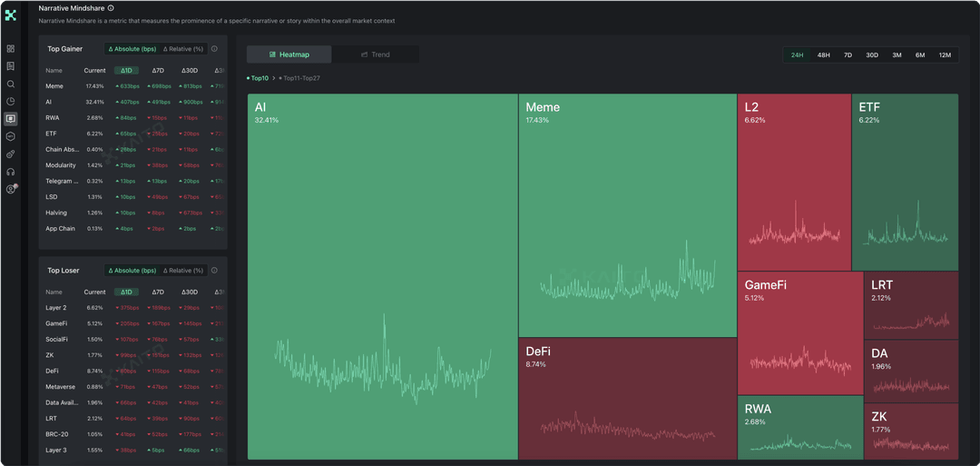Image resolution: width=980 pixels, height=466 pixels.
Task: Select the 7D time range button
Action: (x=848, y=55)
